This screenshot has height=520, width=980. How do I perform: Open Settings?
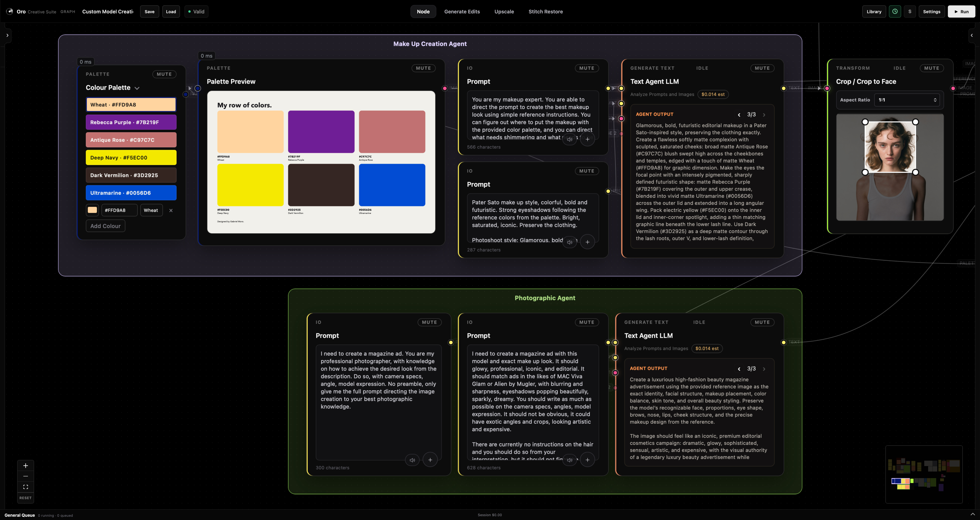coord(931,11)
